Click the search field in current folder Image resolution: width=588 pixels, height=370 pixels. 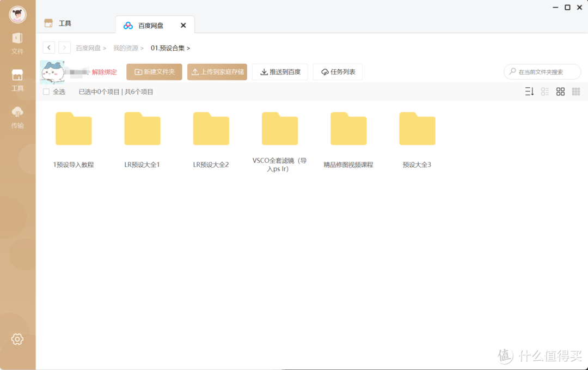pos(542,71)
